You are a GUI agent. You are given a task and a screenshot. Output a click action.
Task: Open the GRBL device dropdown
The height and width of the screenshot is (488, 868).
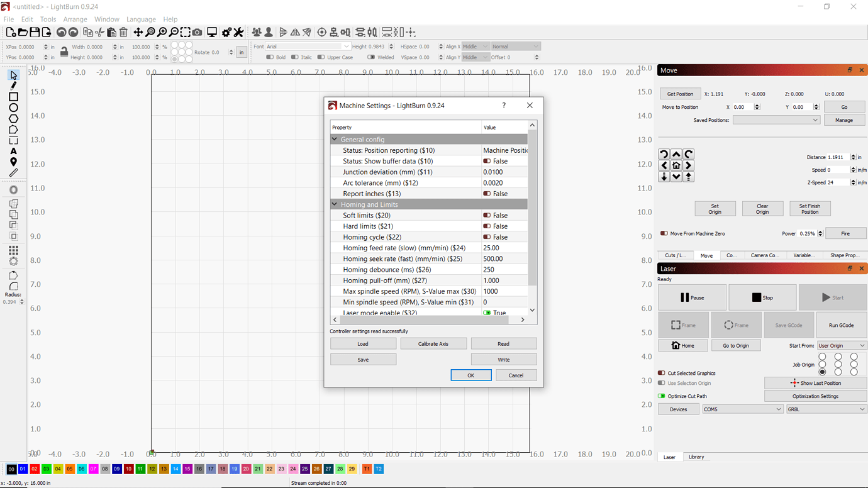pos(826,409)
